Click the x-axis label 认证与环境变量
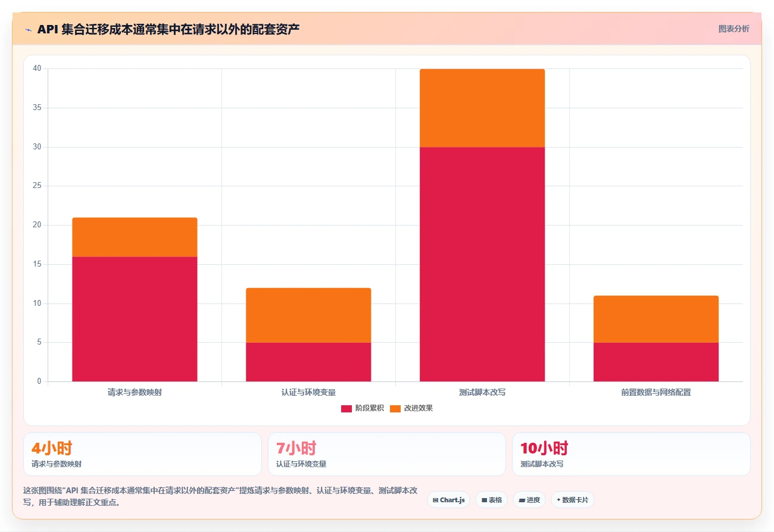This screenshot has height=532, width=774. coord(308,393)
